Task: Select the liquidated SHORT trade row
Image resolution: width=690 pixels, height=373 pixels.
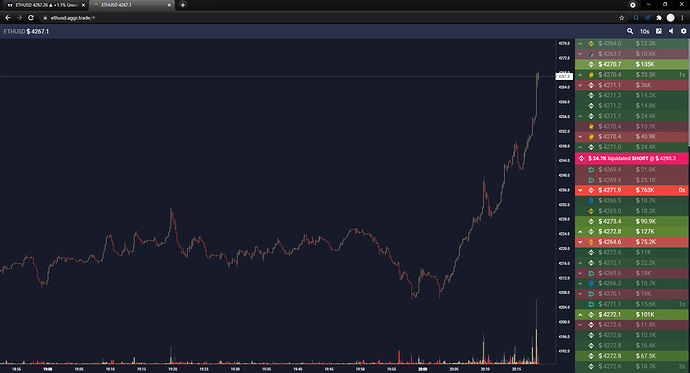Action: [631, 158]
